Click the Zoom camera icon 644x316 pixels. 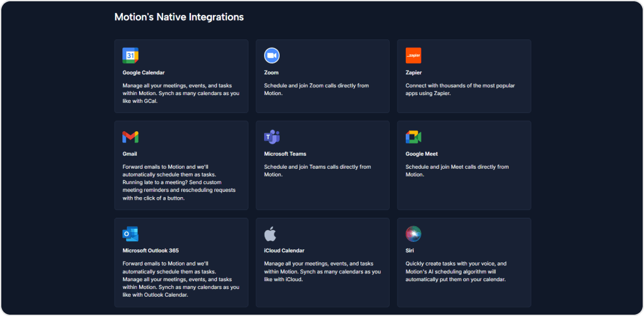[x=271, y=56]
